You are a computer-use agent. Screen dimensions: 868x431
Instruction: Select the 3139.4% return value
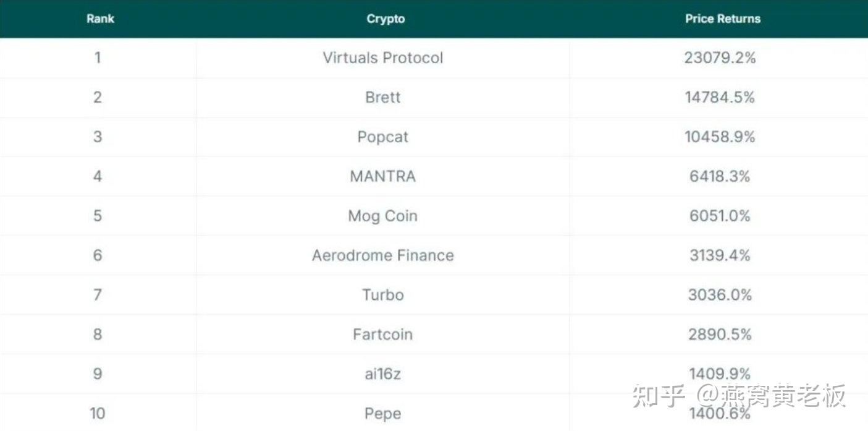tap(720, 256)
